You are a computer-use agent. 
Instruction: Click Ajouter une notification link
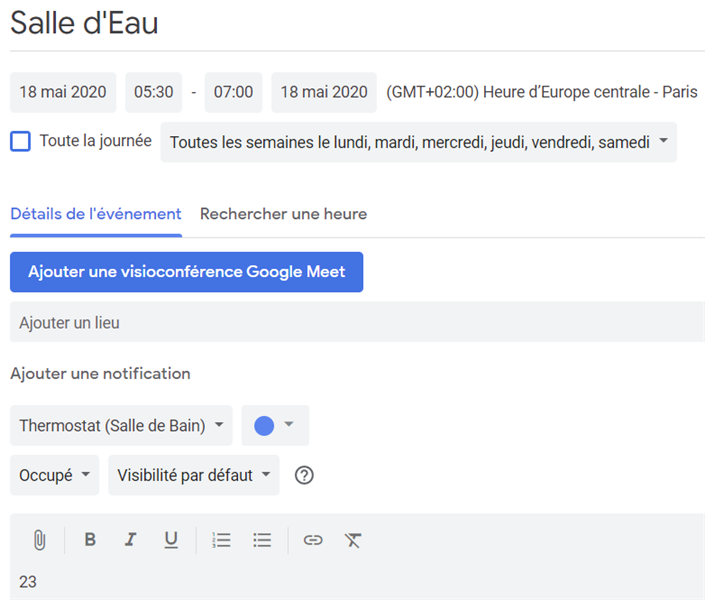pos(100,373)
